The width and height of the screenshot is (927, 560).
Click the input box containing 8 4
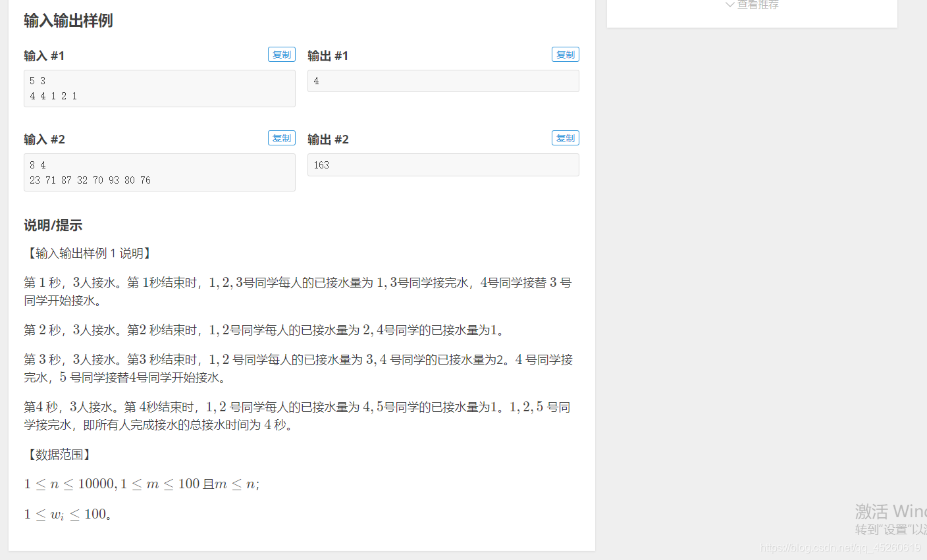coord(159,172)
